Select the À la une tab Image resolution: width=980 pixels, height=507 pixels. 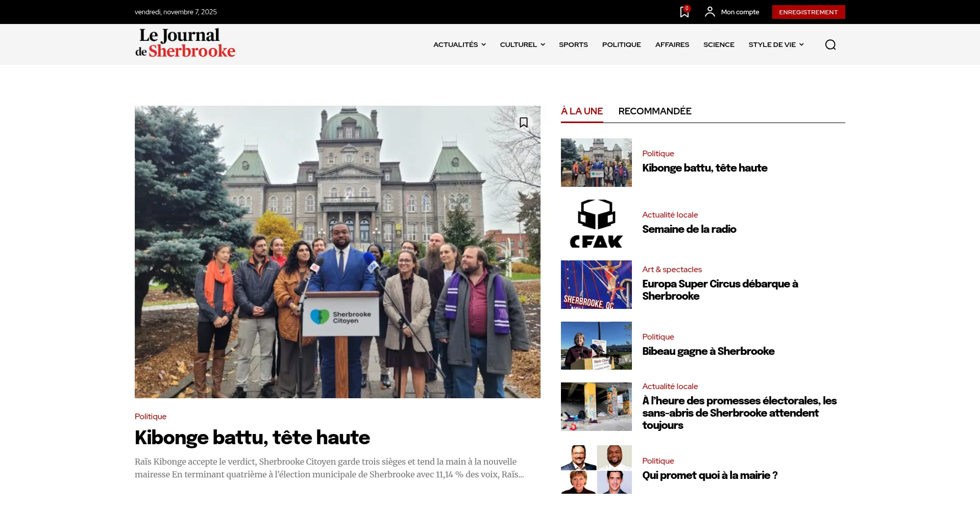(581, 111)
